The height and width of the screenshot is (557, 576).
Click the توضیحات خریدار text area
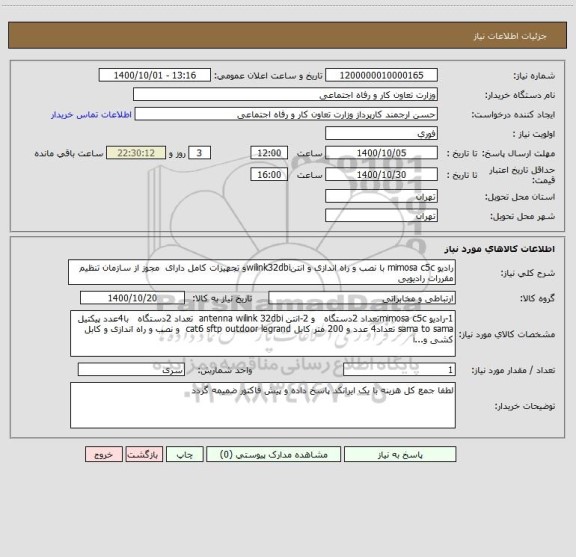click(263, 405)
